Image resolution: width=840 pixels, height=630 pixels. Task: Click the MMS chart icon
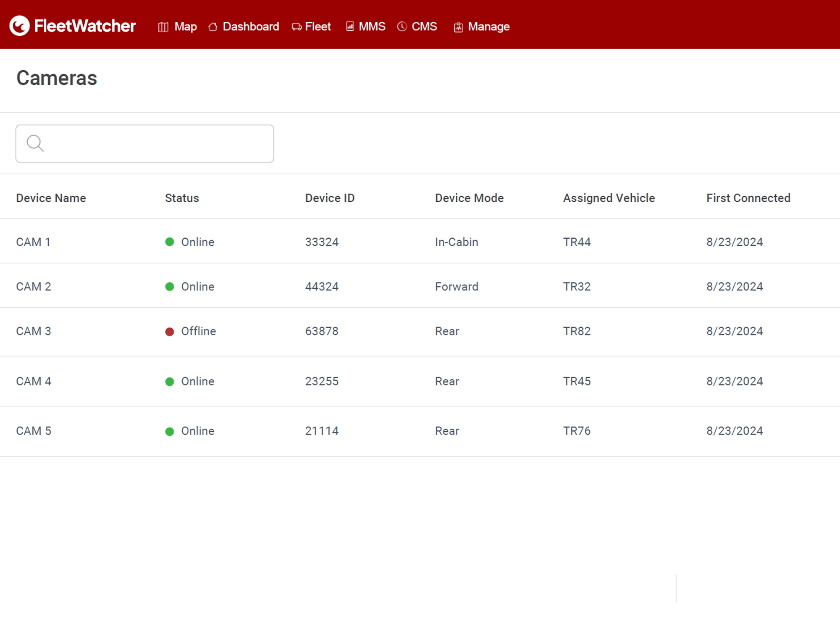pyautogui.click(x=350, y=26)
